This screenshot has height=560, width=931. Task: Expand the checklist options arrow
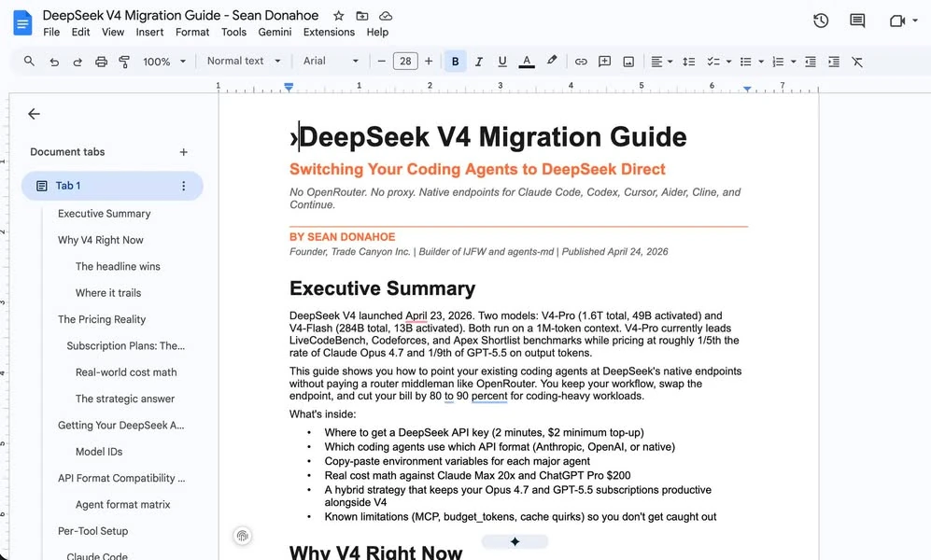[728, 62]
